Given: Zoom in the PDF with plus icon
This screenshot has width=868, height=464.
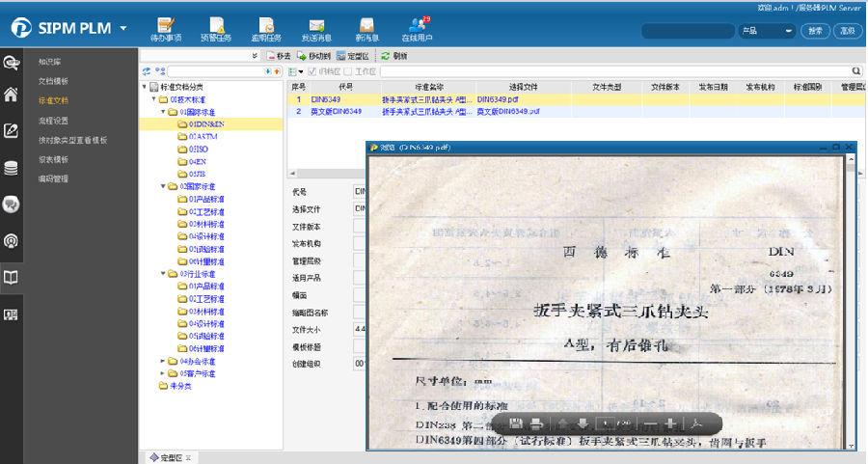Looking at the screenshot, I should 670,424.
